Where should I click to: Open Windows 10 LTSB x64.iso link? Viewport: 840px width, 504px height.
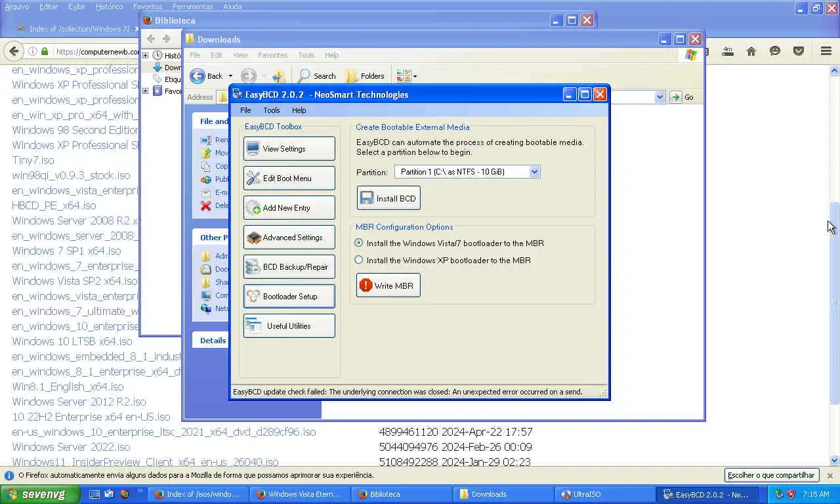click(x=72, y=341)
